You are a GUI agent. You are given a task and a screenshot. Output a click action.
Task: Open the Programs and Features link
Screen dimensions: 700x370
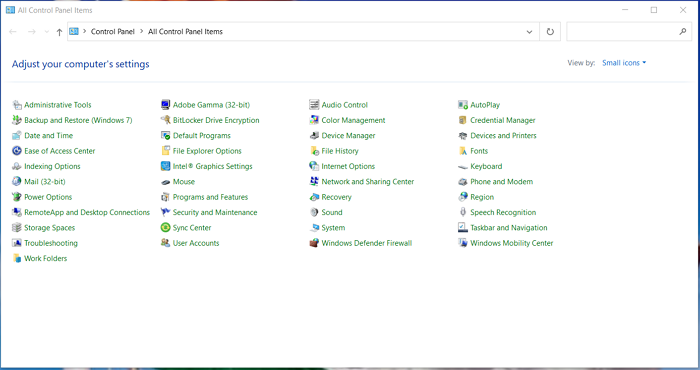[210, 197]
